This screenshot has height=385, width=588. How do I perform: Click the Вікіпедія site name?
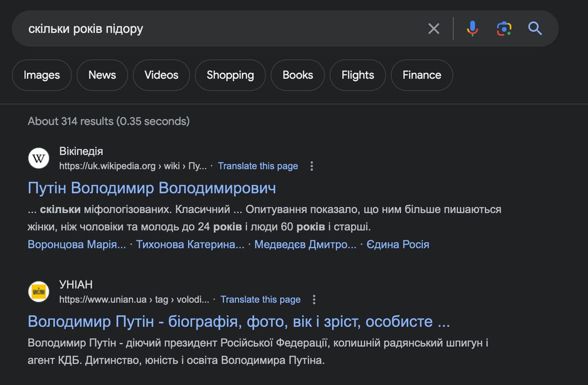[81, 152]
